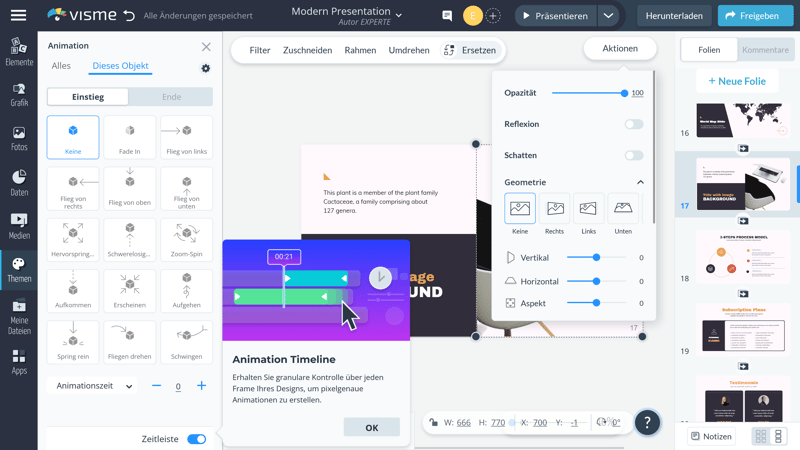
Task: Click OK in Animation Timeline popup
Action: point(371,427)
